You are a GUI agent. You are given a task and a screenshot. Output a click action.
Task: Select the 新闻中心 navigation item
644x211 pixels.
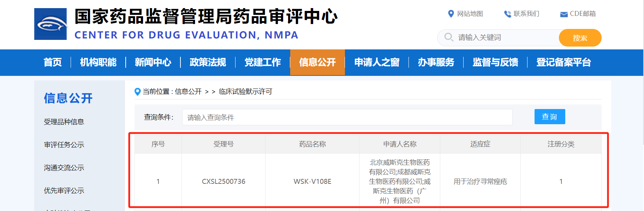[x=153, y=62]
